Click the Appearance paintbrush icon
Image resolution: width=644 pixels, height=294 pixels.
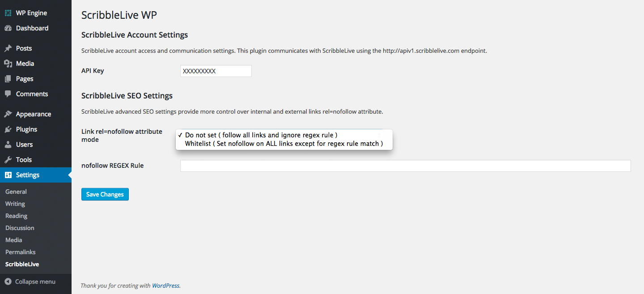tap(8, 114)
